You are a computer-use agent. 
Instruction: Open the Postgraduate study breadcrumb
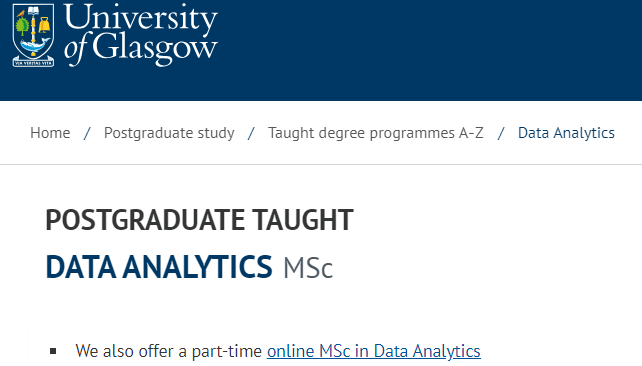tap(169, 133)
